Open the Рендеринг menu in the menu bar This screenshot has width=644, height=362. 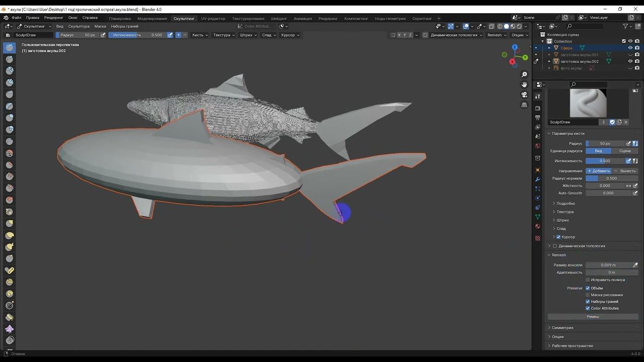pos(53,18)
